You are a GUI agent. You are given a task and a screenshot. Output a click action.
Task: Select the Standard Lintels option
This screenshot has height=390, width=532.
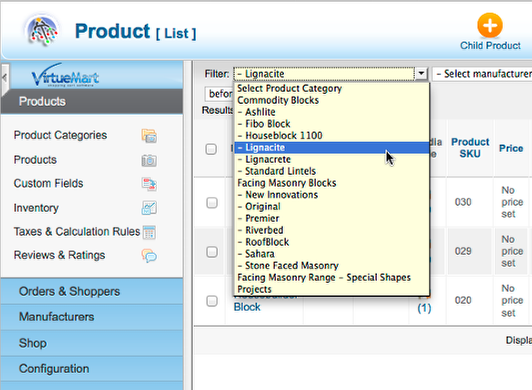332,171
